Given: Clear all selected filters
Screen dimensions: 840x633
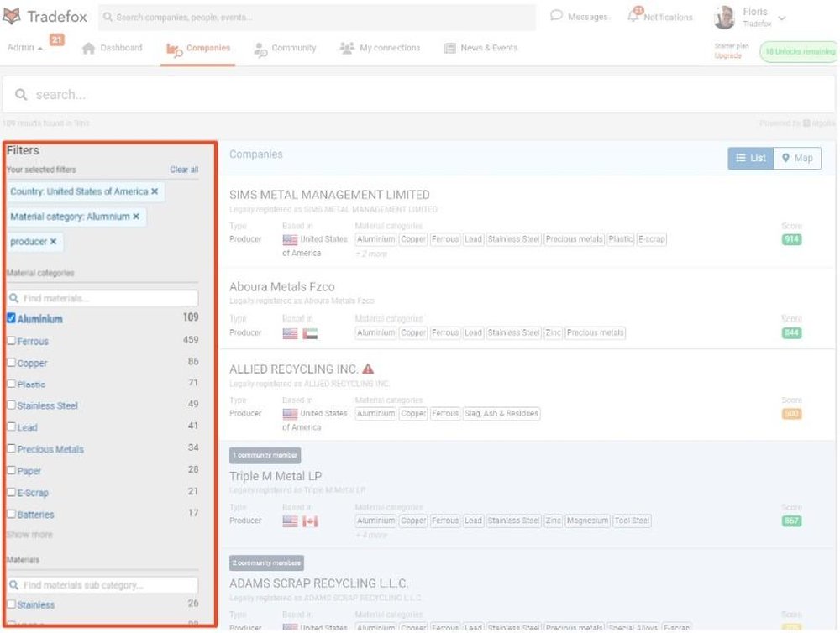Looking at the screenshot, I should point(184,170).
